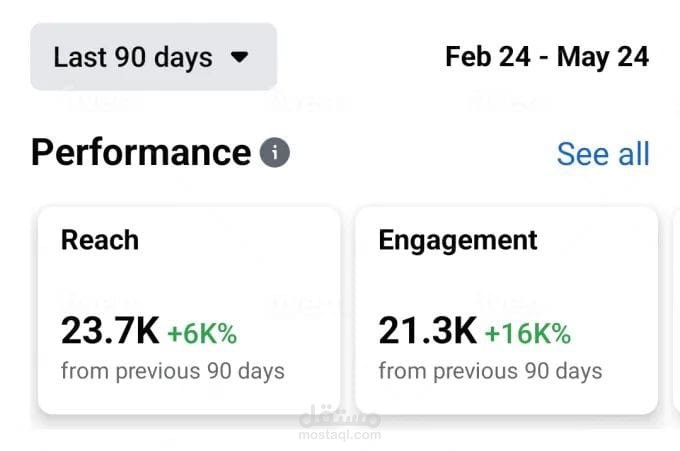
Task: Open the See all link
Action: pos(602,154)
